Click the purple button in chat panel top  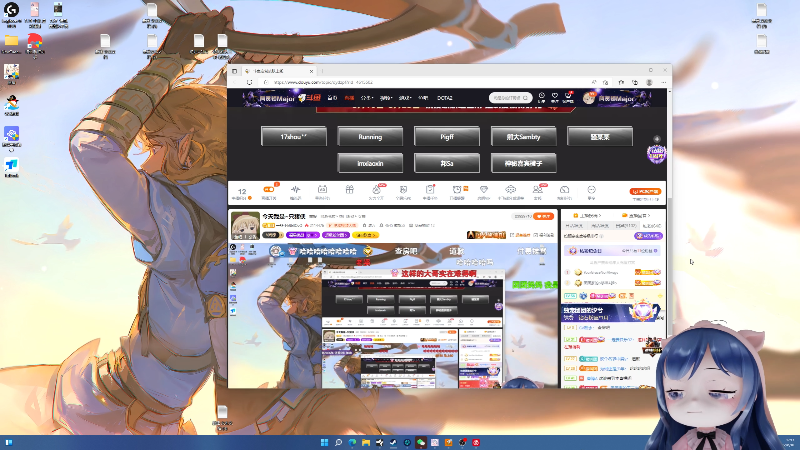pyautogui.click(x=648, y=236)
